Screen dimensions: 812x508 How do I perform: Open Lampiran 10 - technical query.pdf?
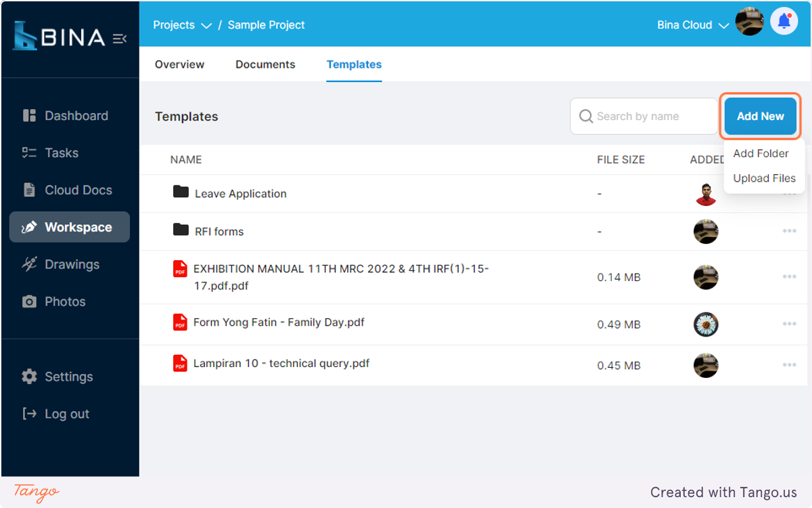pos(281,364)
